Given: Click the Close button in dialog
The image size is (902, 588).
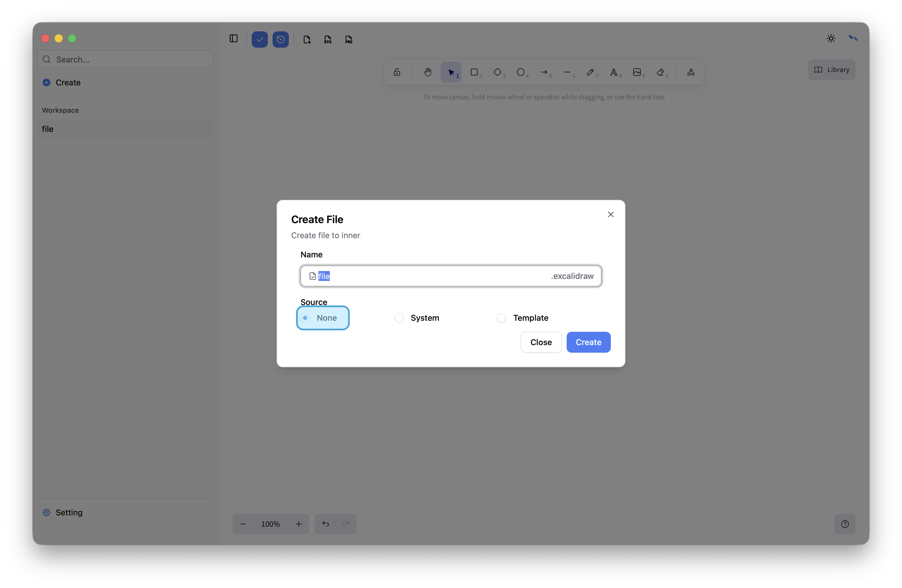Looking at the screenshot, I should coord(541,342).
